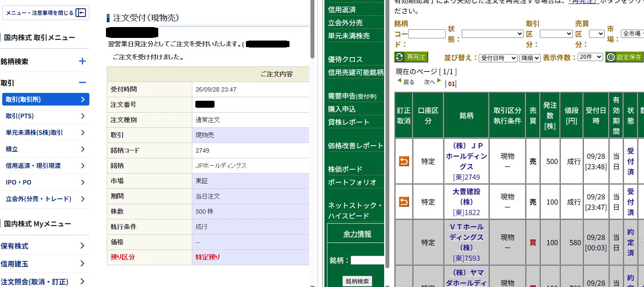Viewport: 644px width, 287px height.
Task: Collapse menu with メニュー・注意事項を閉じる button
Action: [x=46, y=13]
